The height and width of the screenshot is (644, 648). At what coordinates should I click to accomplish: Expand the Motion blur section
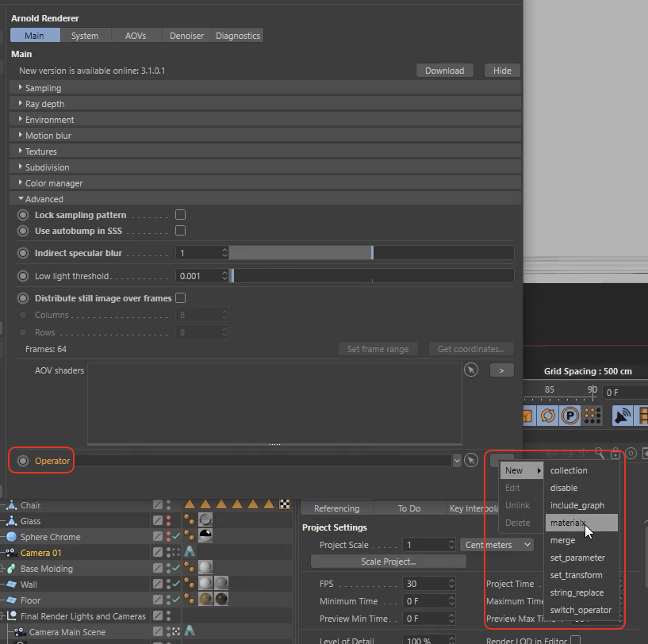(265, 135)
